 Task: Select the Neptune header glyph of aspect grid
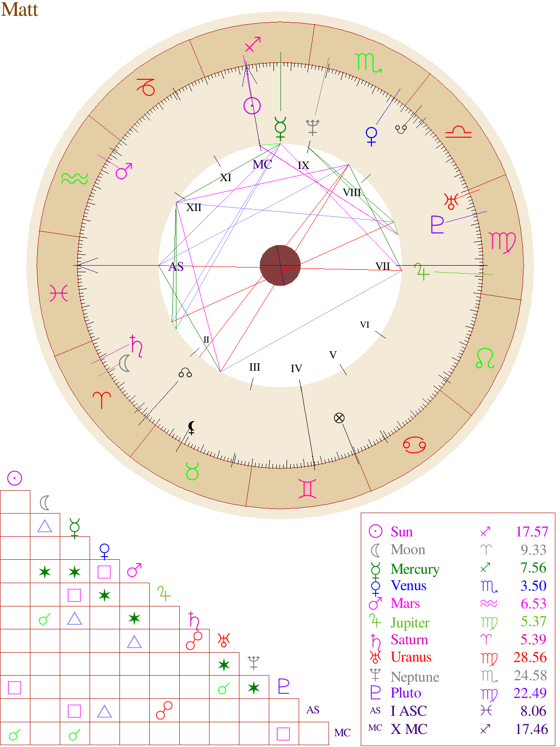(x=253, y=662)
